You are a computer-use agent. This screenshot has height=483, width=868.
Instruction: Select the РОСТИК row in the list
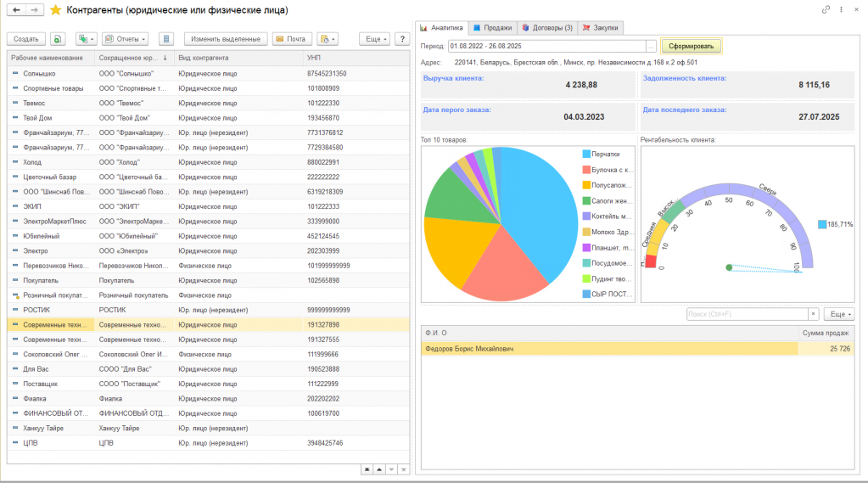pos(37,310)
